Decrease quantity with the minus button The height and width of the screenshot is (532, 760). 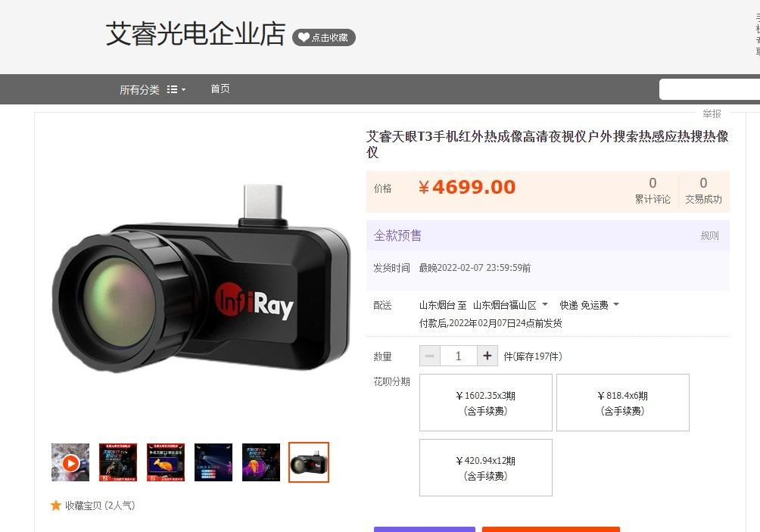coord(430,356)
